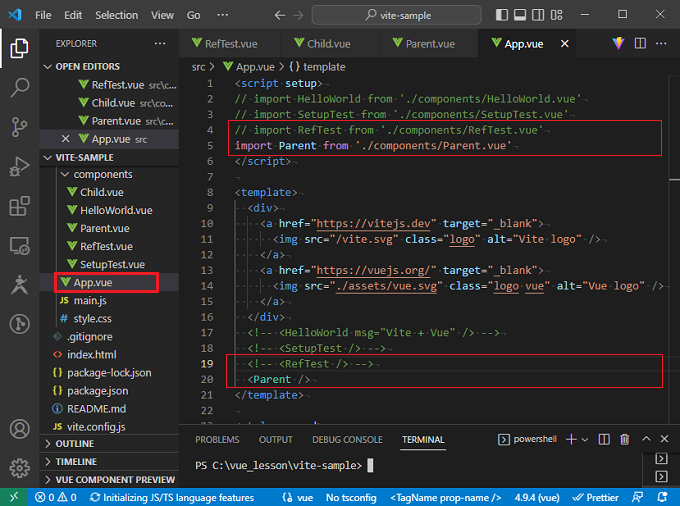Click TagName prop-name status item
This screenshot has width=680, height=506.
(445, 497)
